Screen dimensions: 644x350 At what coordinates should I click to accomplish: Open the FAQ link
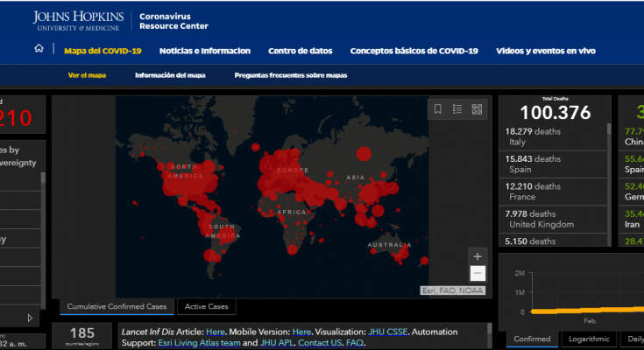(x=355, y=343)
